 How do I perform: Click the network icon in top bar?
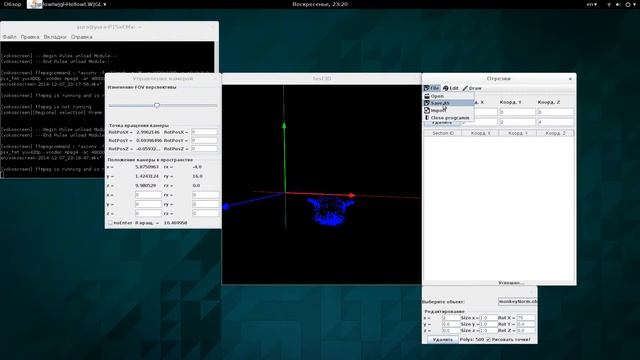609,4
